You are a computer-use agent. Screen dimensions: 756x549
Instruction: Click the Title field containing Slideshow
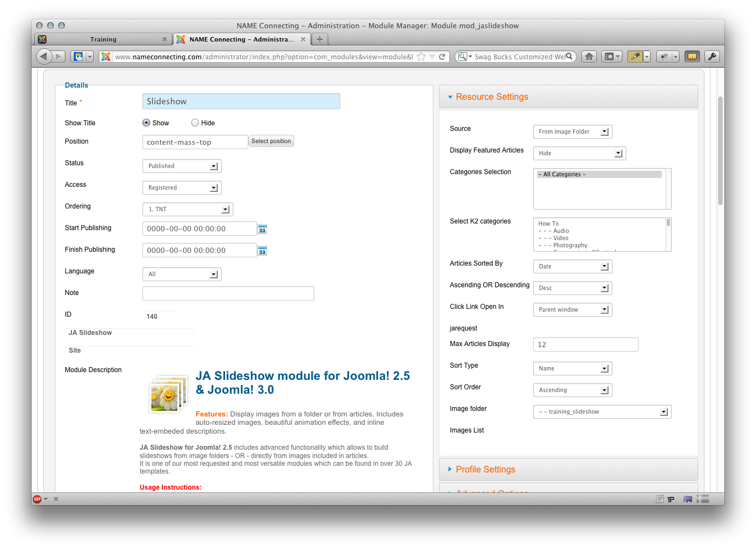point(241,101)
